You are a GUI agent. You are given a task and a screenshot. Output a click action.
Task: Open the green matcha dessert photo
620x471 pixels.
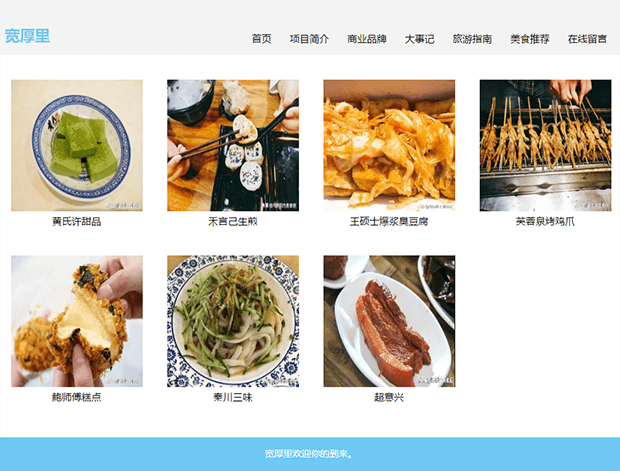coord(77,145)
